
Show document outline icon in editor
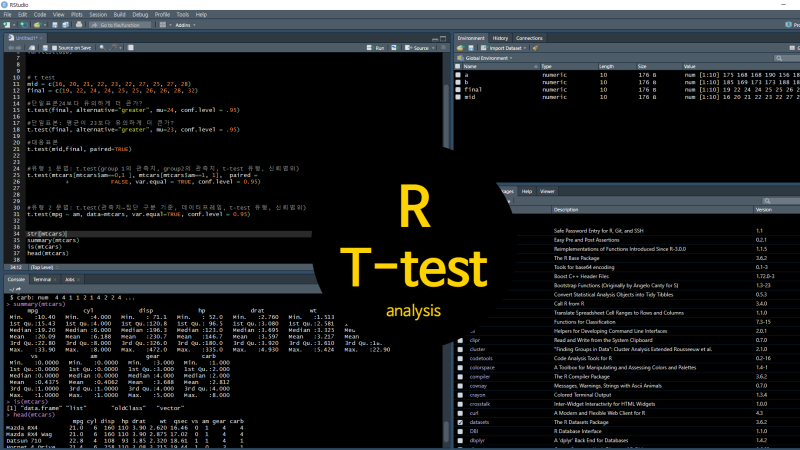tap(443, 47)
